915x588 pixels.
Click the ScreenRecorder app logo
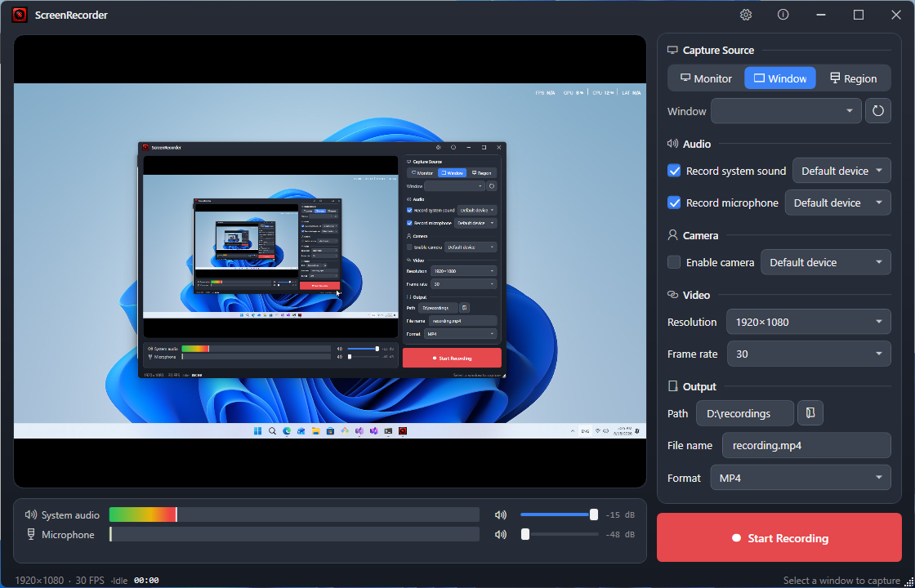[x=20, y=16]
